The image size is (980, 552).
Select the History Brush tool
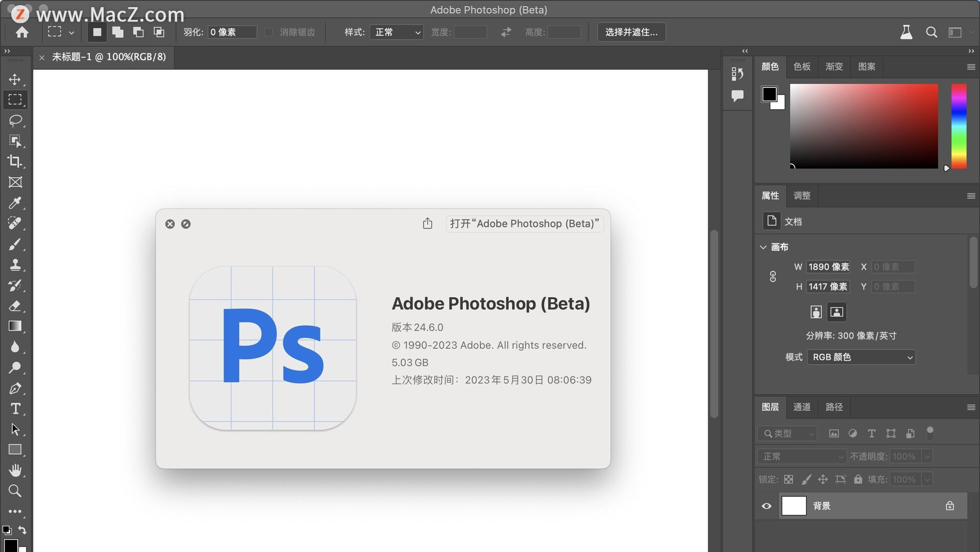click(15, 285)
